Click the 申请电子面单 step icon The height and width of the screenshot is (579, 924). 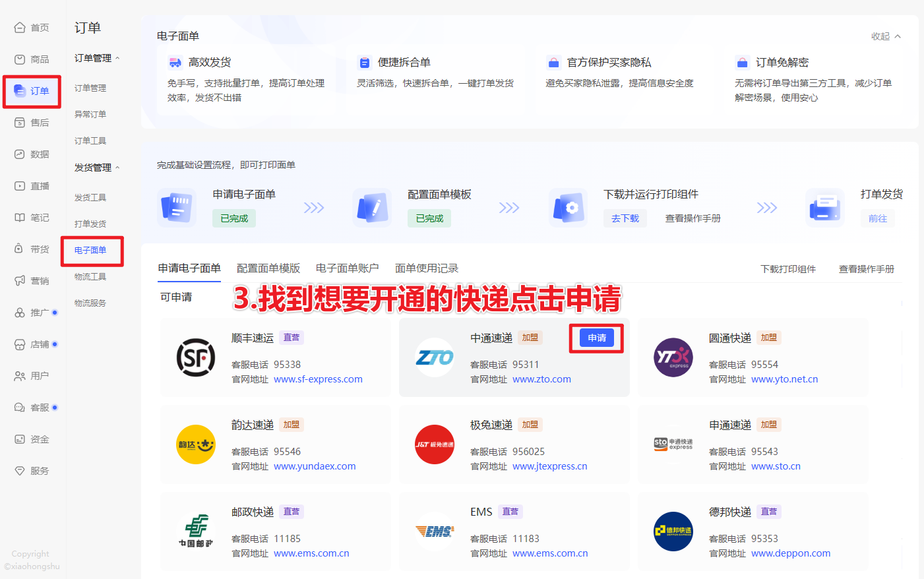[x=177, y=208]
